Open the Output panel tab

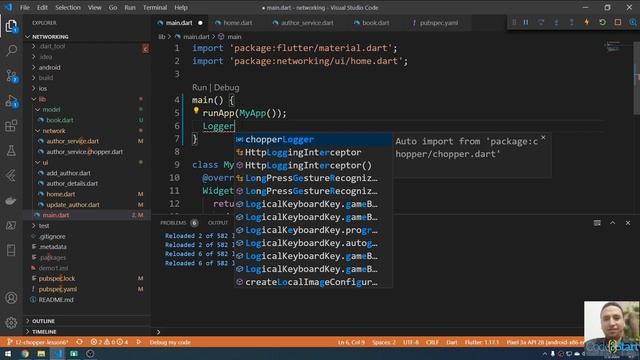click(218, 223)
